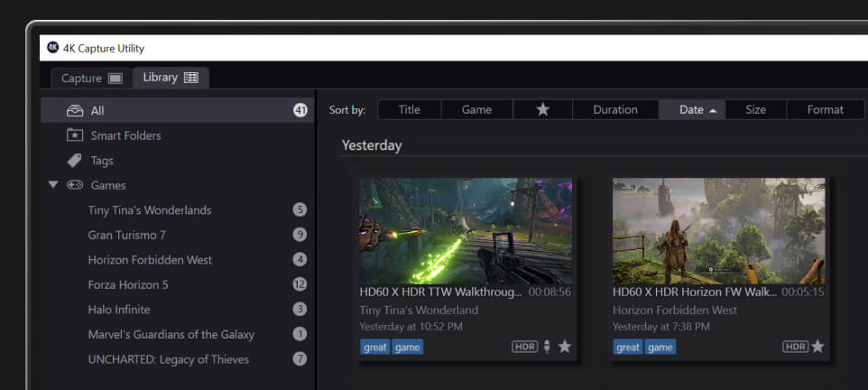
Task: Click the HD60 X HDR TTW Walkthrough title
Action: [440, 292]
